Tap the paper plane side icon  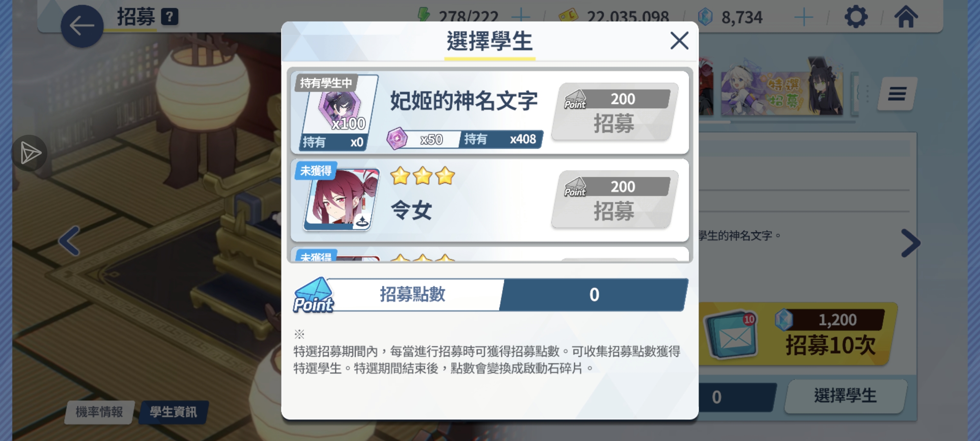click(x=29, y=153)
